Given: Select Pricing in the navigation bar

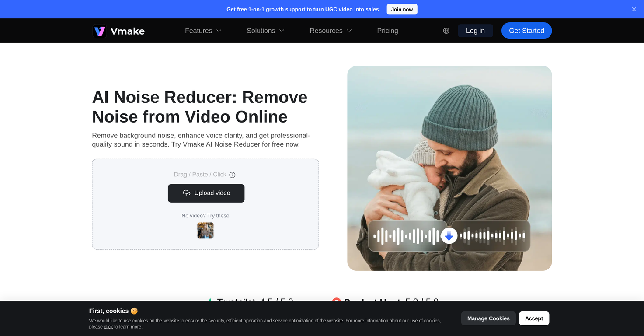Looking at the screenshot, I should point(387,31).
